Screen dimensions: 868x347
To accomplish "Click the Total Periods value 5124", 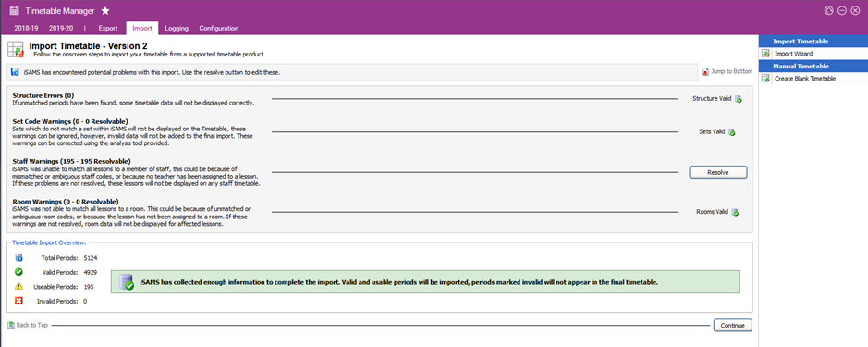I will click(x=91, y=258).
